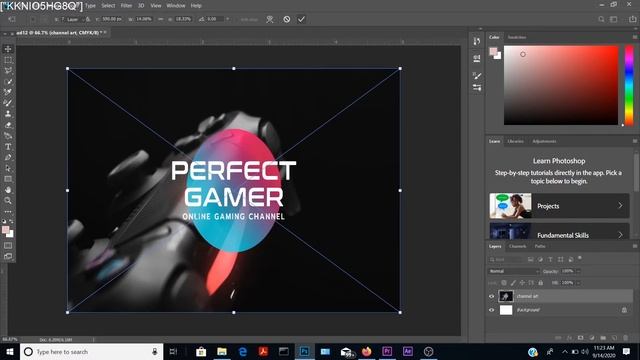Select the Path Selection tool
The width and height of the screenshot is (640, 360).
tap(8, 168)
